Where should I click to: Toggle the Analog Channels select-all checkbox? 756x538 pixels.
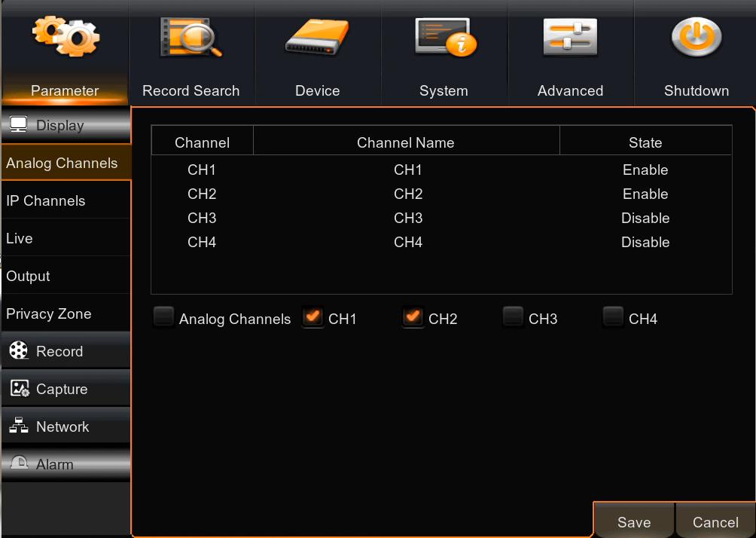pos(163,317)
